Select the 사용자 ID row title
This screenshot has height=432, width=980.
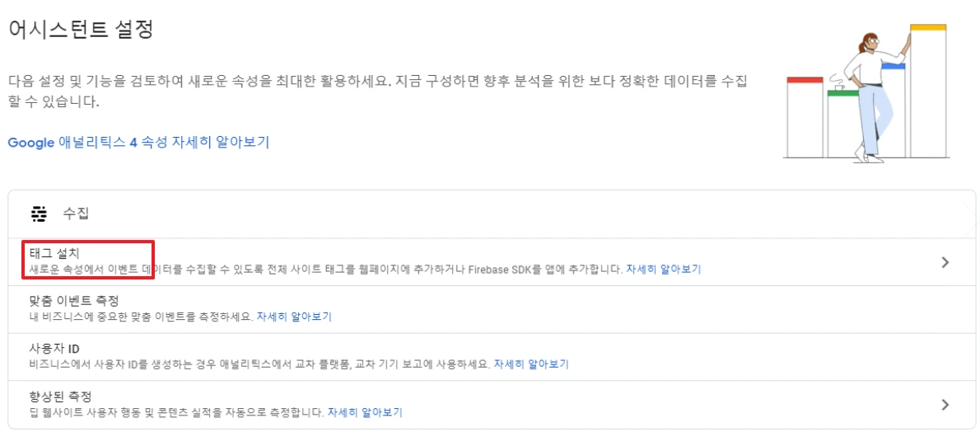54,348
